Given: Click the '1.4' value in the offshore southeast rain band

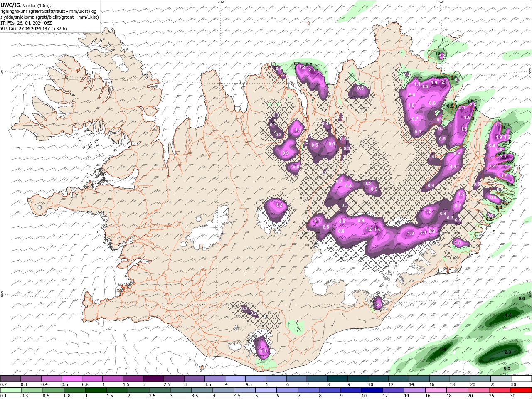Looking at the screenshot, I should tap(443, 350).
